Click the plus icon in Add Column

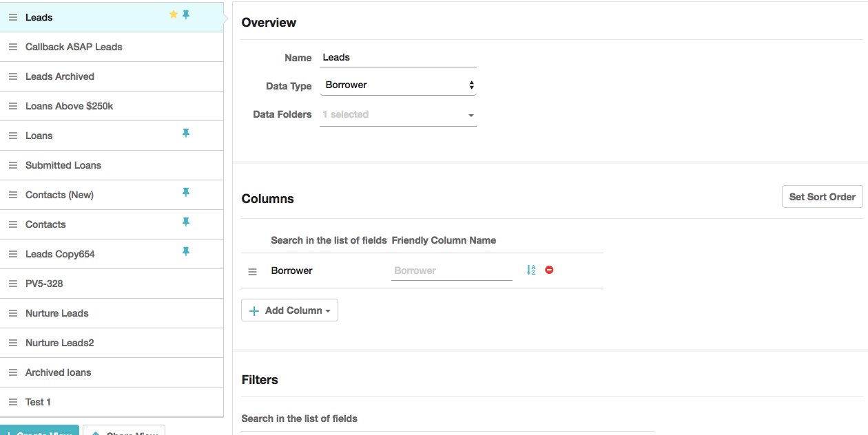(254, 311)
